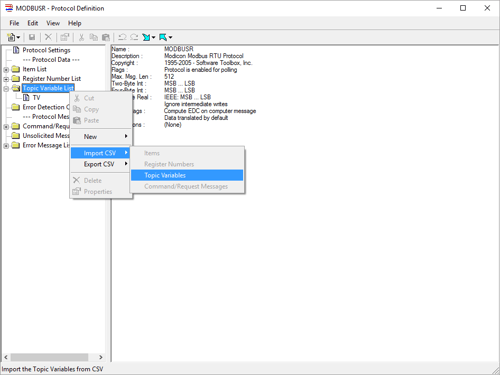Click the Save toolbar icon
This screenshot has width=500, height=375.
coord(32,37)
